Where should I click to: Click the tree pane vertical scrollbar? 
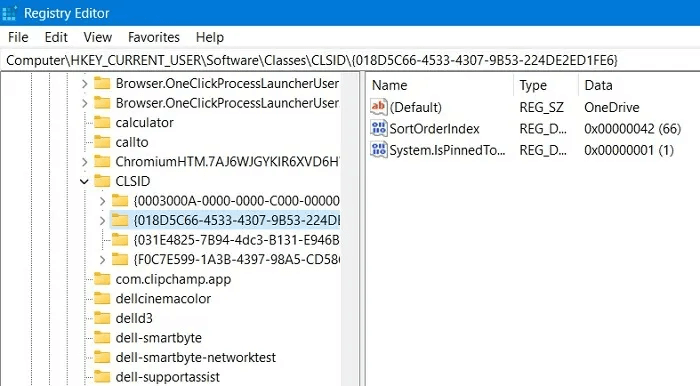point(350,229)
